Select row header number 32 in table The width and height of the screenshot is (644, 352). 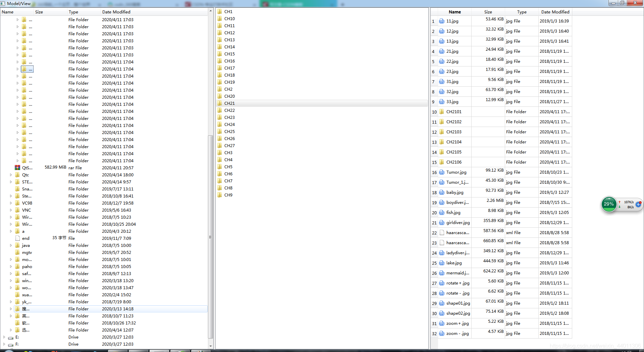pyautogui.click(x=434, y=334)
